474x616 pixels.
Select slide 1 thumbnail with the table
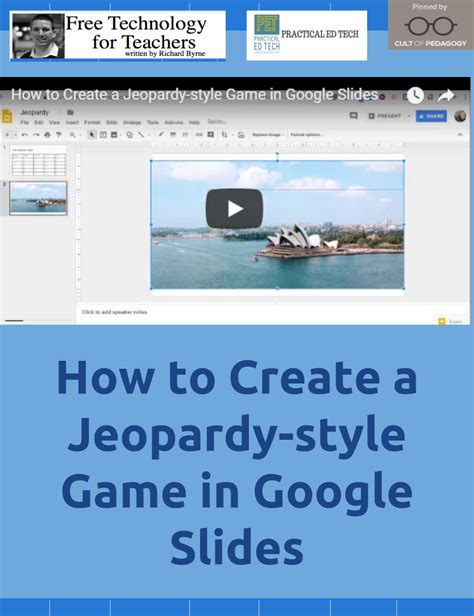coord(38,161)
